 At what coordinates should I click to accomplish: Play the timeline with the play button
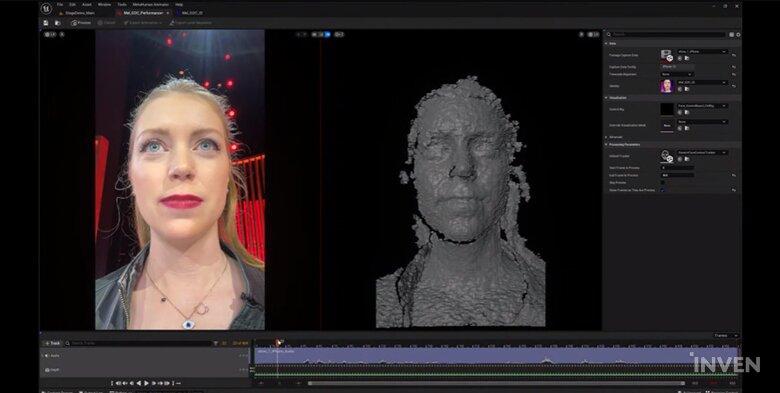click(x=146, y=383)
